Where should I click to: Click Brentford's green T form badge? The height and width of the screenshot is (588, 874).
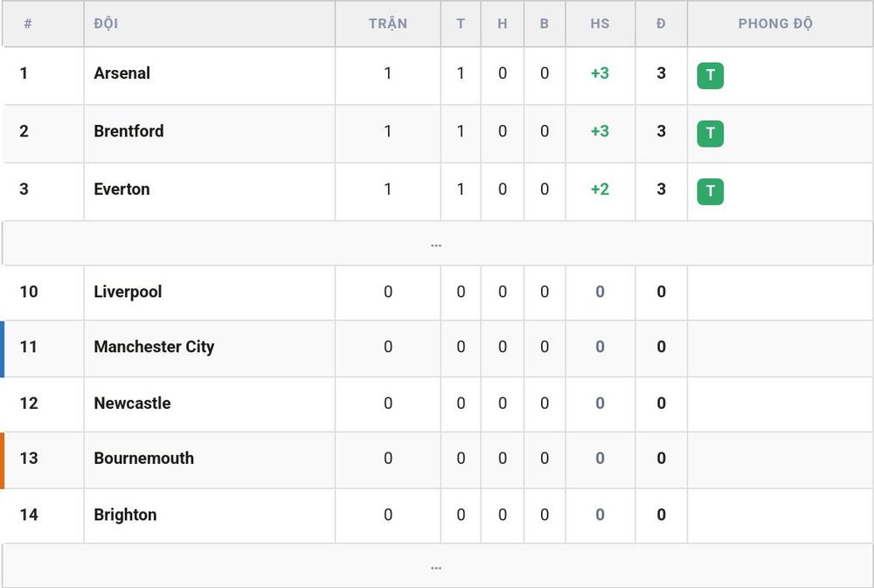pos(710,133)
